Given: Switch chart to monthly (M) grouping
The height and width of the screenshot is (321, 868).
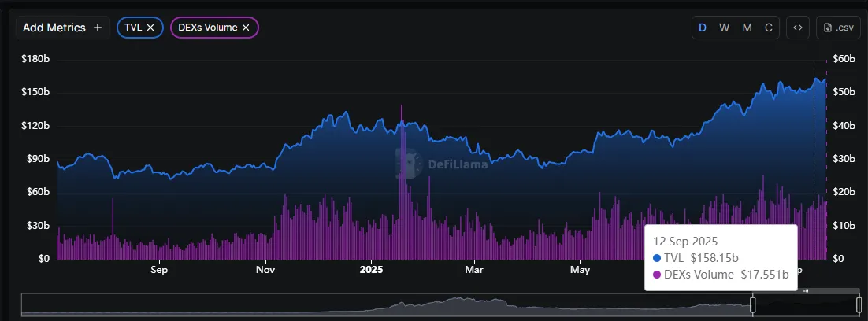Looking at the screenshot, I should [x=747, y=28].
